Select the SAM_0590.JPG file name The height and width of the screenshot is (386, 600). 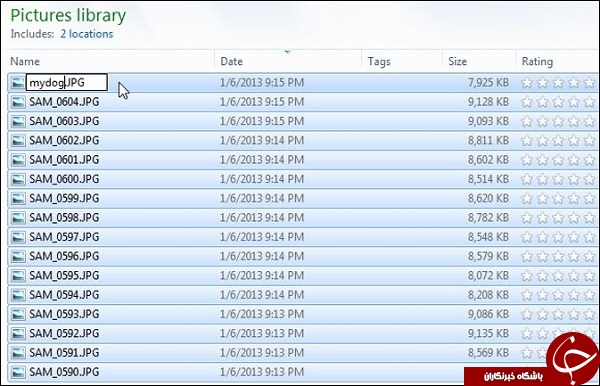pyautogui.click(x=64, y=372)
